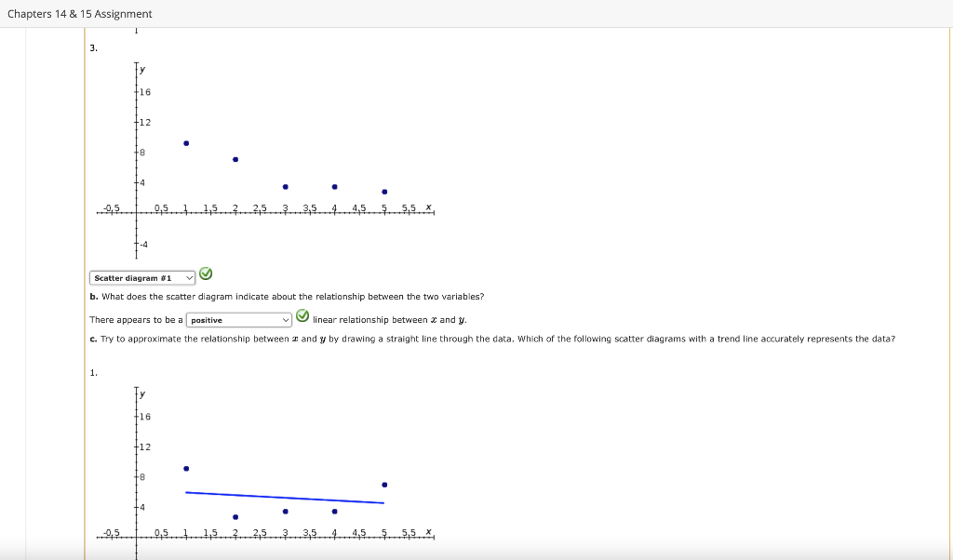Image resolution: width=953 pixels, height=560 pixels.
Task: Click the text 'There appears to be a'
Action: click(136, 320)
